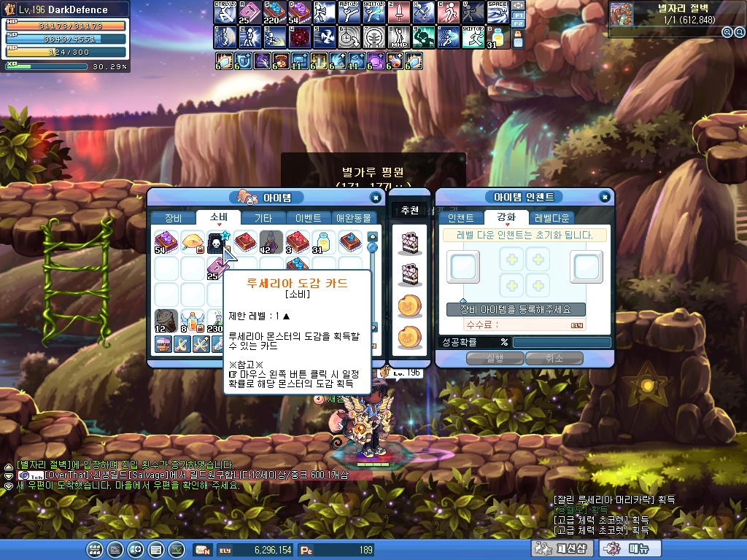
Task: Switch to the 인챈트 tab
Action: (x=461, y=218)
